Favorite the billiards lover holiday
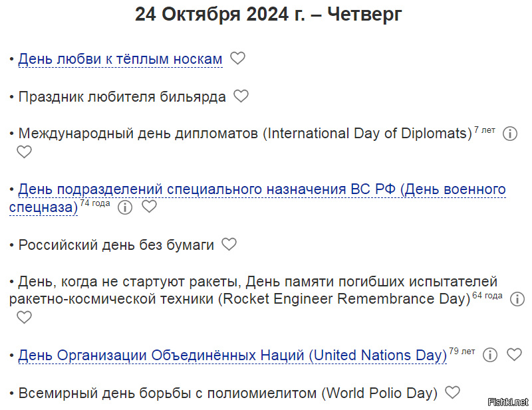The image size is (532, 410). [x=241, y=96]
